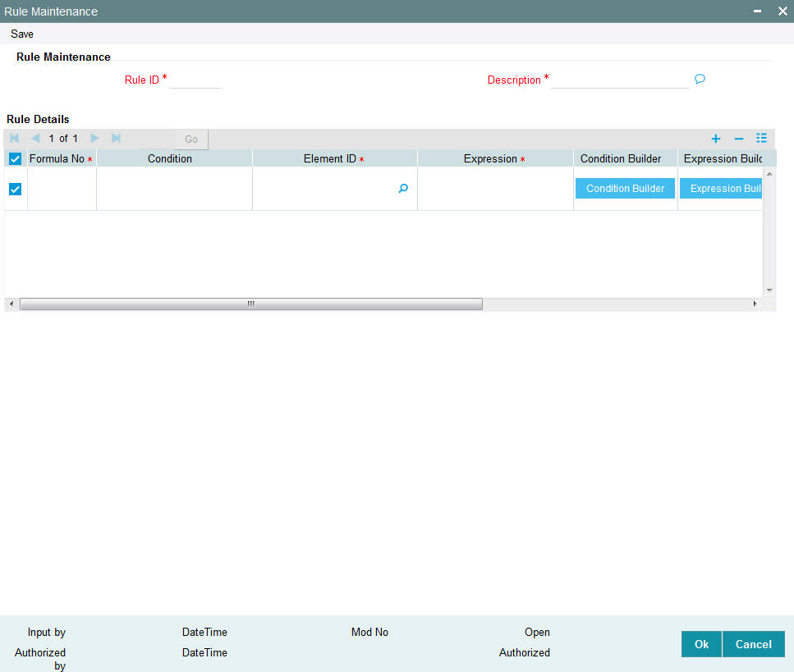Image resolution: width=794 pixels, height=672 pixels.
Task: Minimize the Rule Maintenance window
Action: click(x=757, y=11)
